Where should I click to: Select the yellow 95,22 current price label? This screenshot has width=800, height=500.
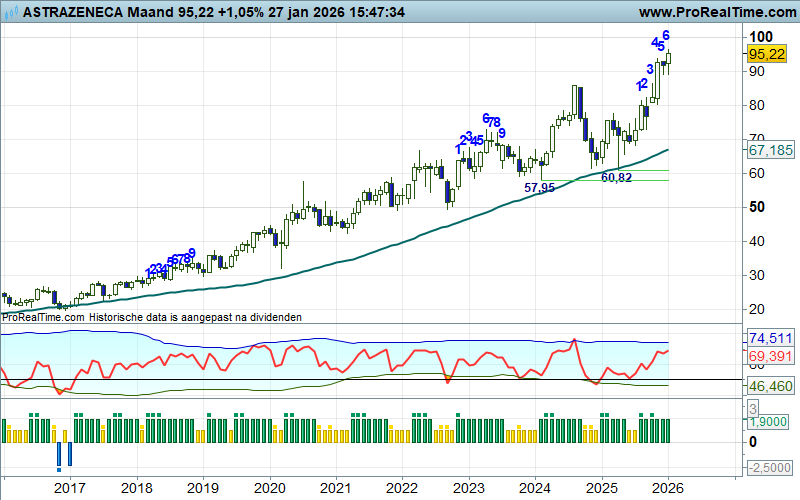click(764, 55)
